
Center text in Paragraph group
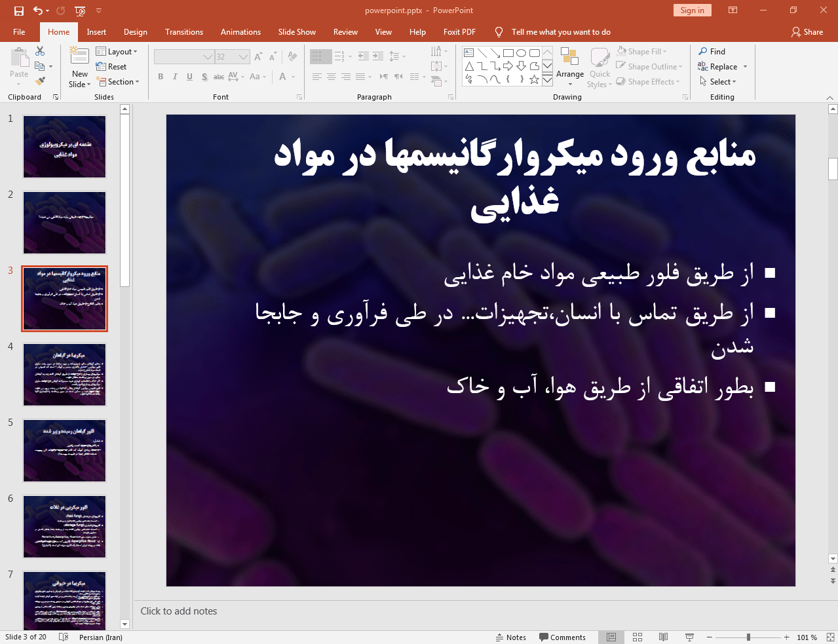332,77
